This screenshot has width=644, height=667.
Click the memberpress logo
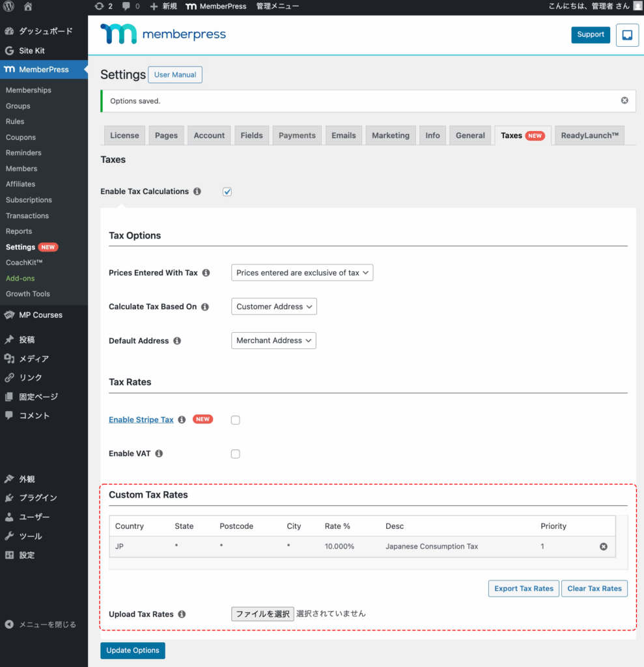coord(163,34)
